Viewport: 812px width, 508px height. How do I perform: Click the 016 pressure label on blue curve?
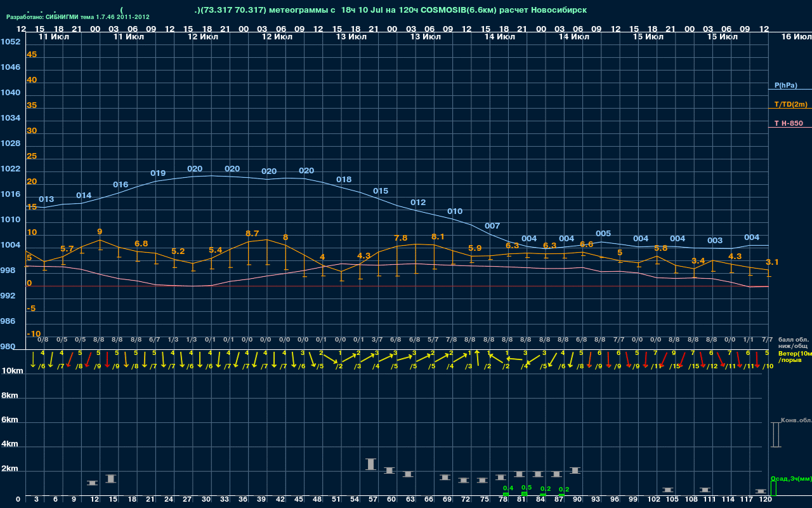(x=121, y=185)
